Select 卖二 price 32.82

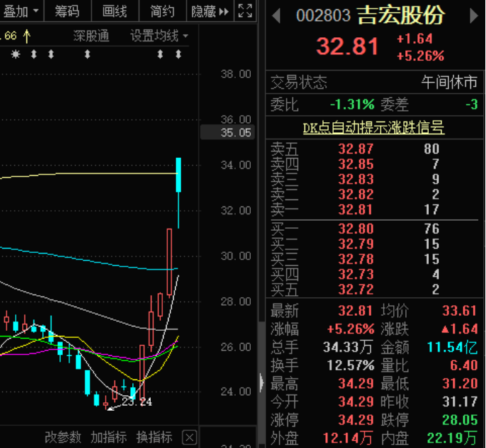tap(356, 194)
